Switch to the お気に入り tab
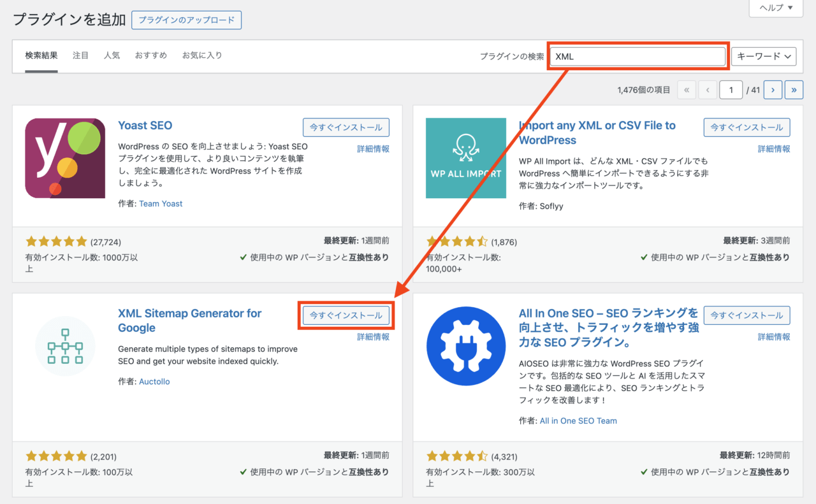816x504 pixels. coord(202,55)
